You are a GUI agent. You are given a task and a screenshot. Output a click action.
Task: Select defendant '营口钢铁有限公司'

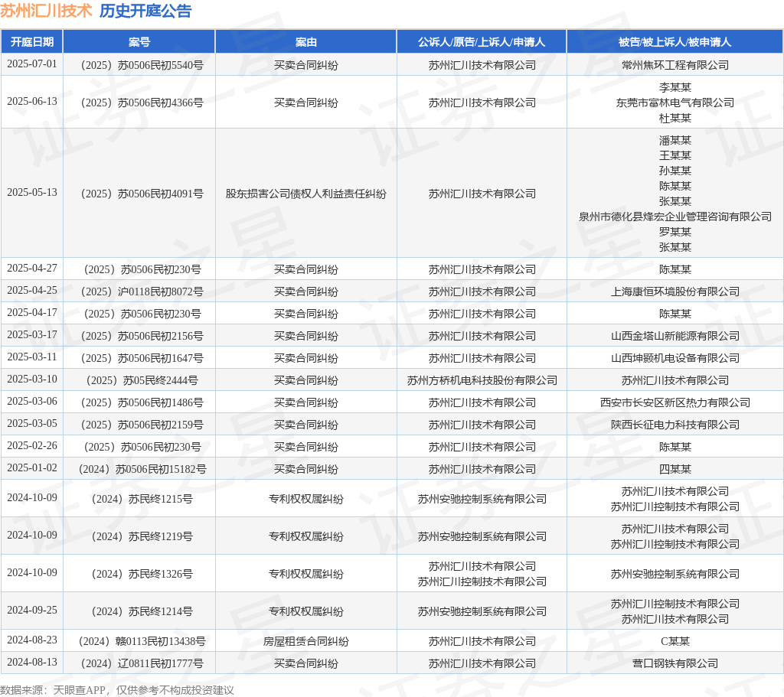tap(675, 663)
